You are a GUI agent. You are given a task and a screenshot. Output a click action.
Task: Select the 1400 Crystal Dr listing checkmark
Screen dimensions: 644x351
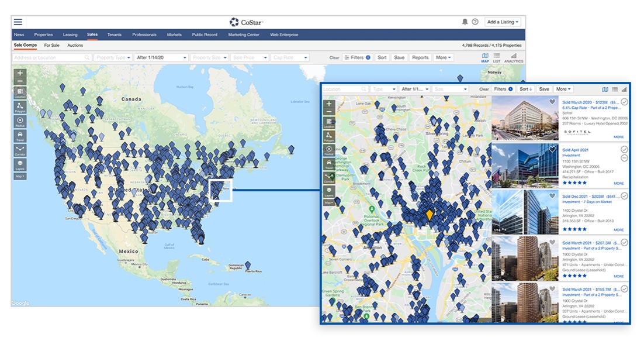pyautogui.click(x=624, y=196)
